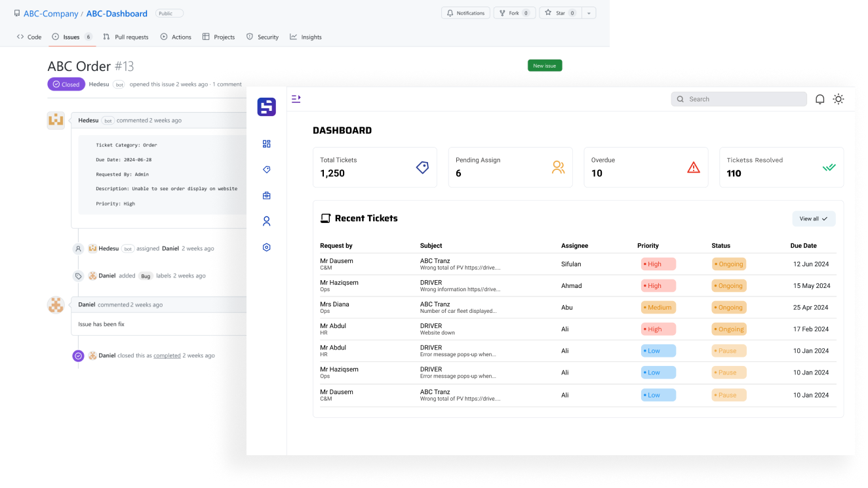Open the ABC-Dashboard repository link
Image resolution: width=868 pixels, height=488 pixels.
pyautogui.click(x=117, y=13)
